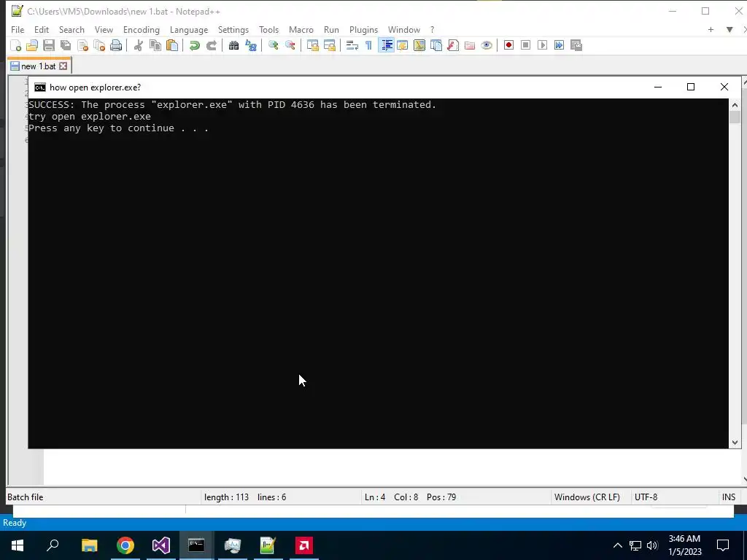
Task: Open the ? help menu
Action: coord(432,29)
